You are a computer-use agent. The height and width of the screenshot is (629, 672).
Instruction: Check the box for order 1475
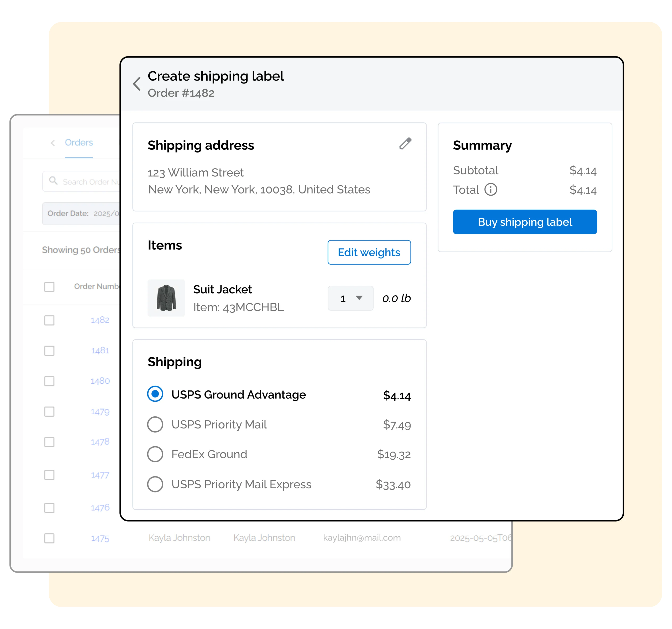click(49, 538)
